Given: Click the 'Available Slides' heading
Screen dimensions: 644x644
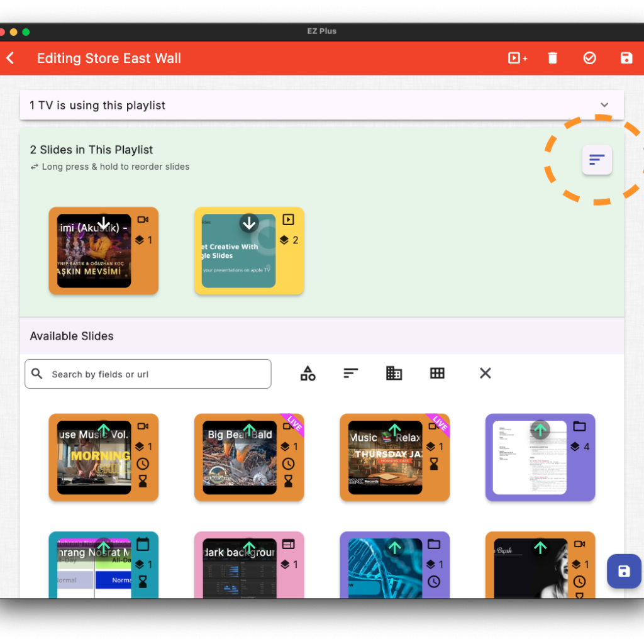Looking at the screenshot, I should [x=72, y=336].
